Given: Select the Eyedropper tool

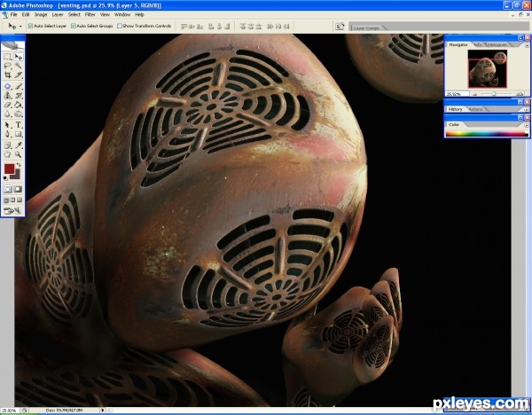Looking at the screenshot, I should (19, 145).
